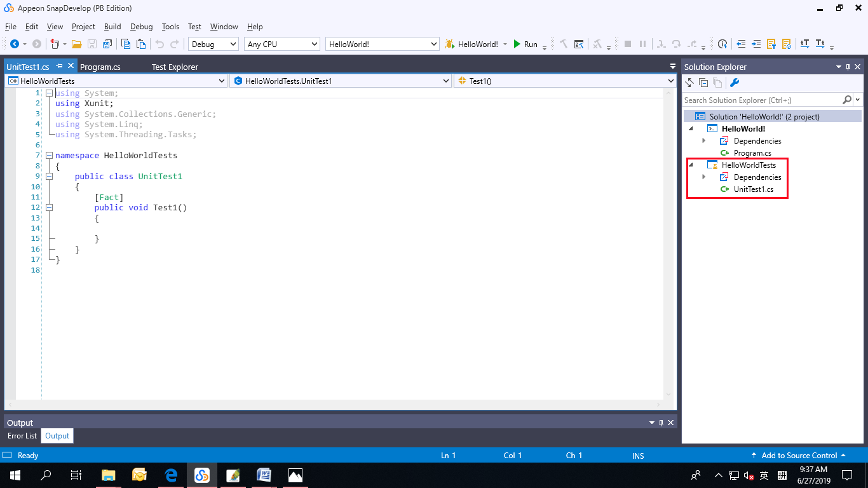Click the info quick-action icon in toolbar
The width and height of the screenshot is (868, 488).
[x=722, y=44]
